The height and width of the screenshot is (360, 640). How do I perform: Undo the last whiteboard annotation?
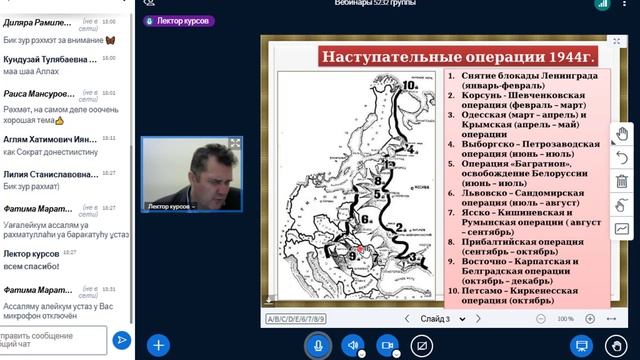[622, 158]
